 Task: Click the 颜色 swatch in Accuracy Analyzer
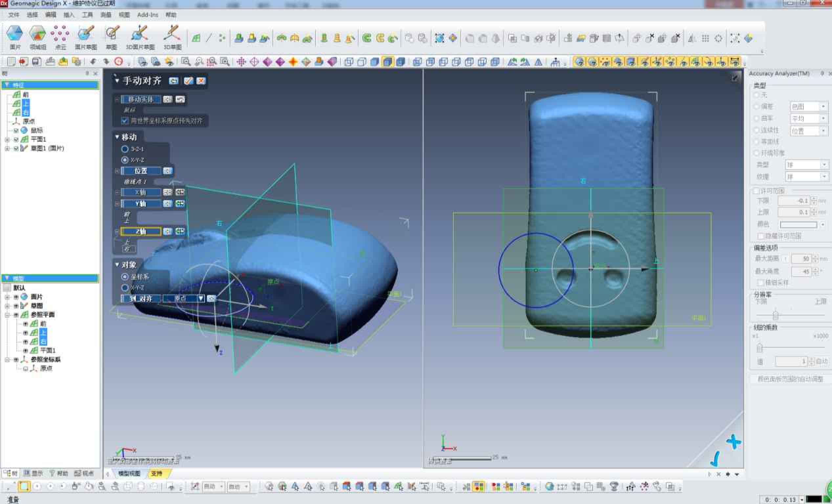click(798, 224)
